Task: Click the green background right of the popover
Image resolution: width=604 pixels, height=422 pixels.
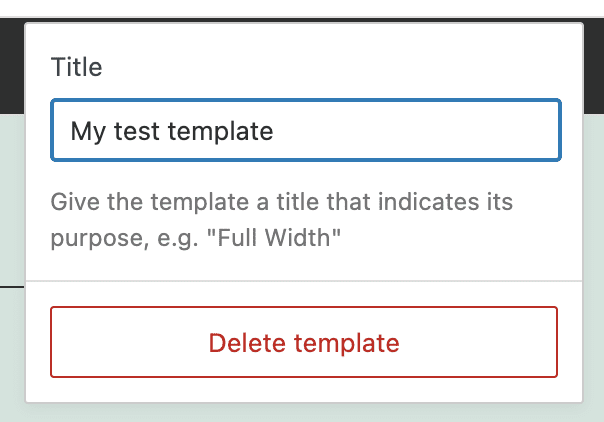Action: pyautogui.click(x=594, y=250)
